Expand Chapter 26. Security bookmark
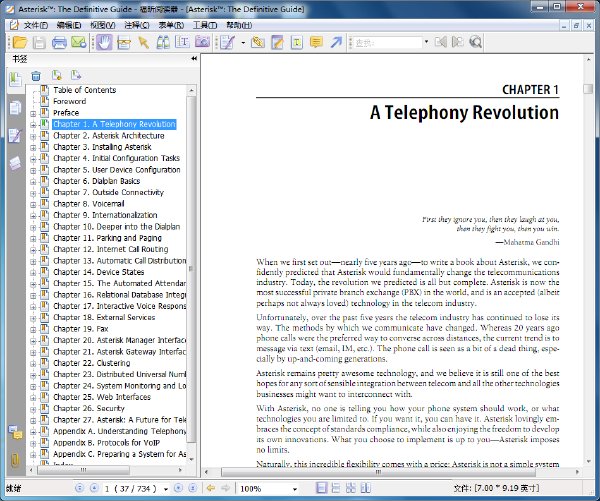This screenshot has height=501, width=600. pos(33,409)
